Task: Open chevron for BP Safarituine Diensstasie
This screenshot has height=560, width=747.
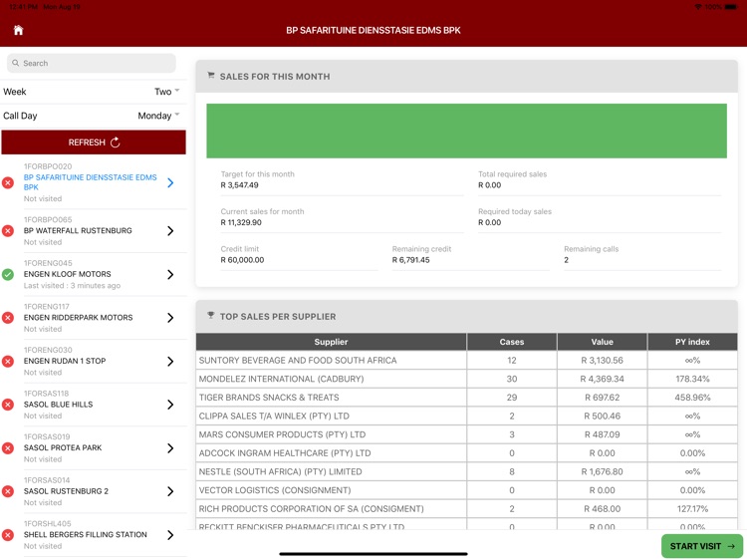Action: [170, 182]
